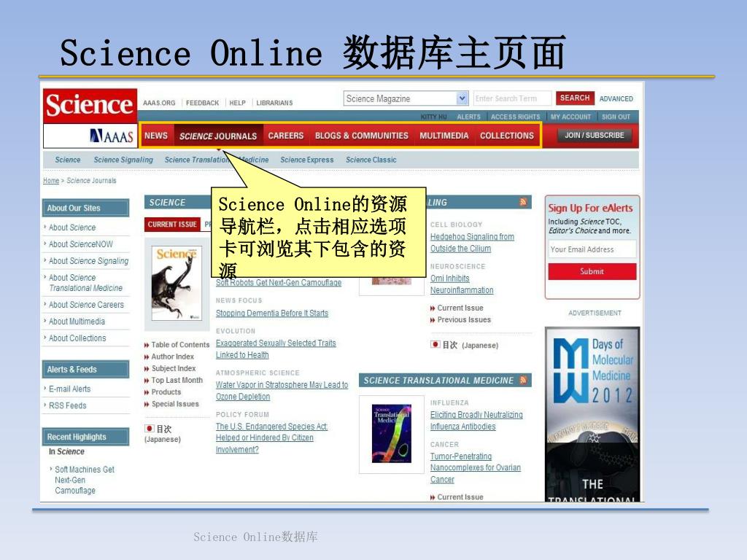The height and width of the screenshot is (560, 747).
Task: Open Science Classic in the subnav
Action: coord(371,160)
